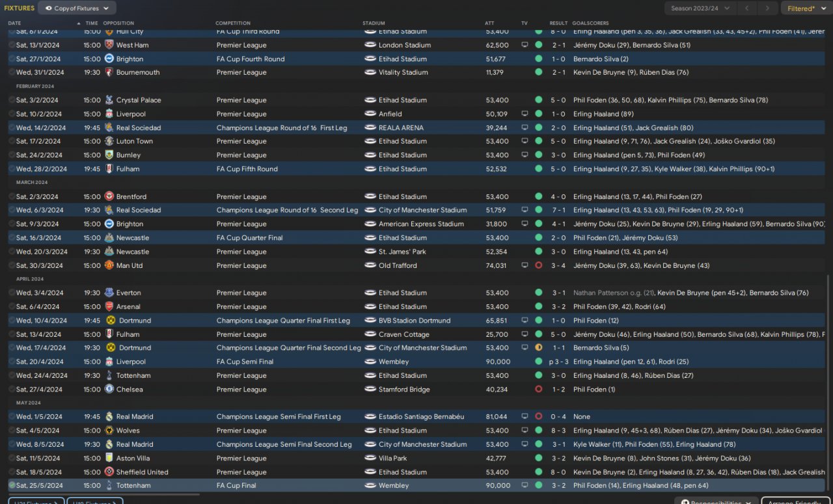Sort fixtures by the Goalscorers column header
Screen dimensions: 833x504
[591, 23]
